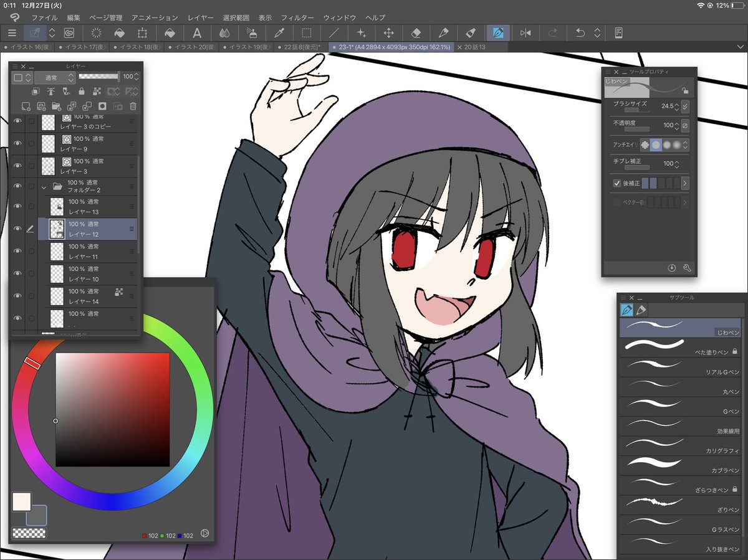Viewport: 748px width, 560px height.
Task: Hide layer レイヤー 9 with eye icon
Action: point(17,143)
